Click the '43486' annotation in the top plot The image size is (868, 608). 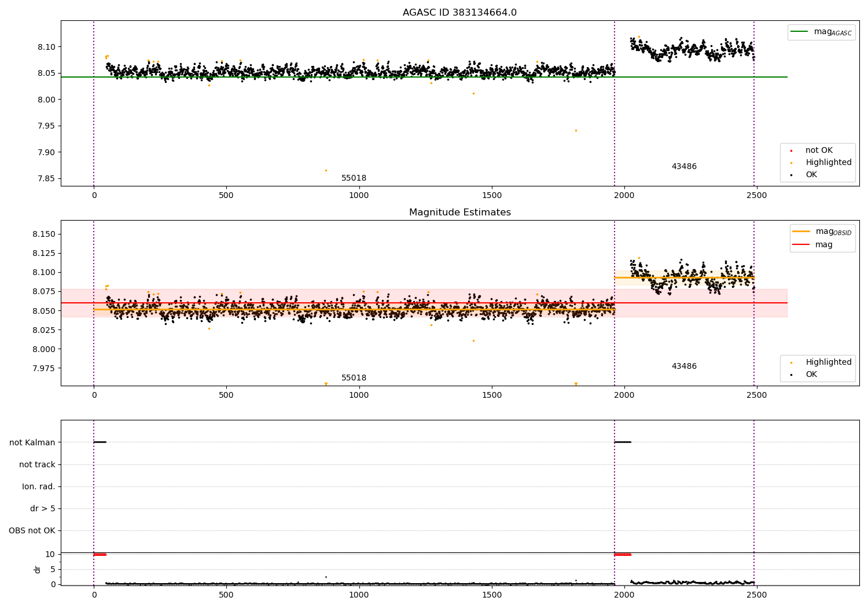pos(684,167)
